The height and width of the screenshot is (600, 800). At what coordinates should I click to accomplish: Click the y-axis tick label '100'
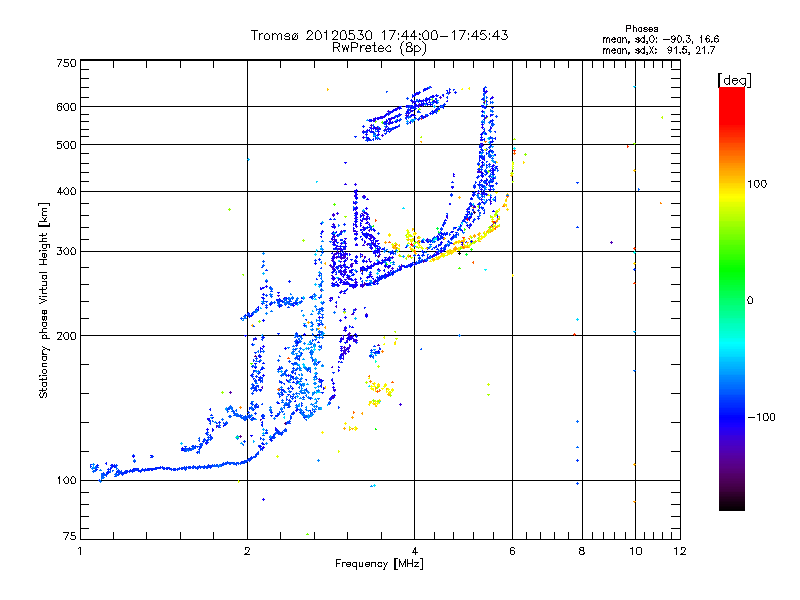coord(66,481)
